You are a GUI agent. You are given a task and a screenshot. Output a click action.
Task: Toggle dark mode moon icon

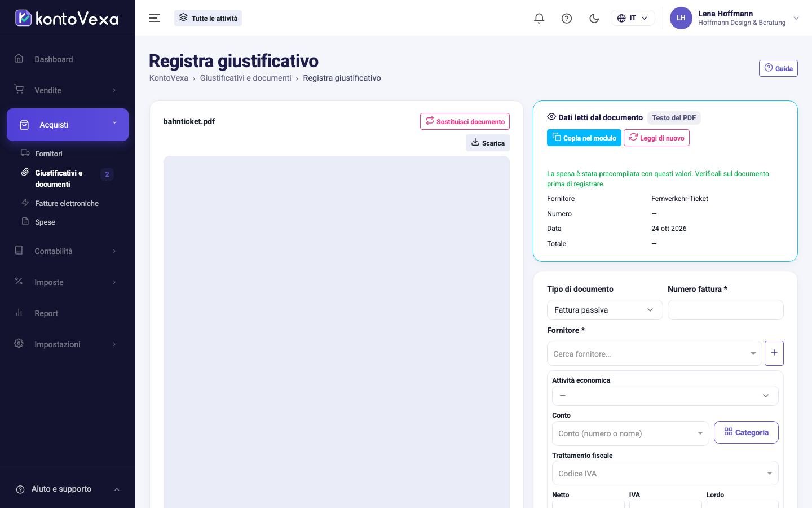[x=594, y=18]
